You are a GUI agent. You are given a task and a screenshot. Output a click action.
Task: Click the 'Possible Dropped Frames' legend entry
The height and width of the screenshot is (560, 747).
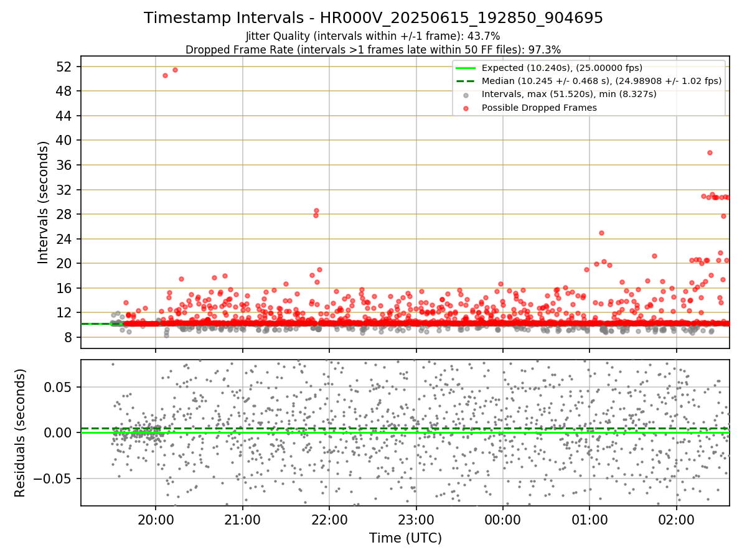tap(539, 108)
